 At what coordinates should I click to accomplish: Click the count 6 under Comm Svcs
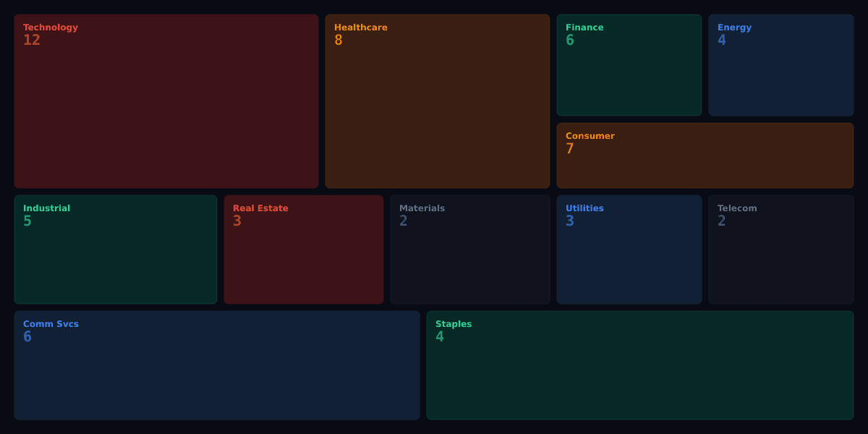pos(27,337)
